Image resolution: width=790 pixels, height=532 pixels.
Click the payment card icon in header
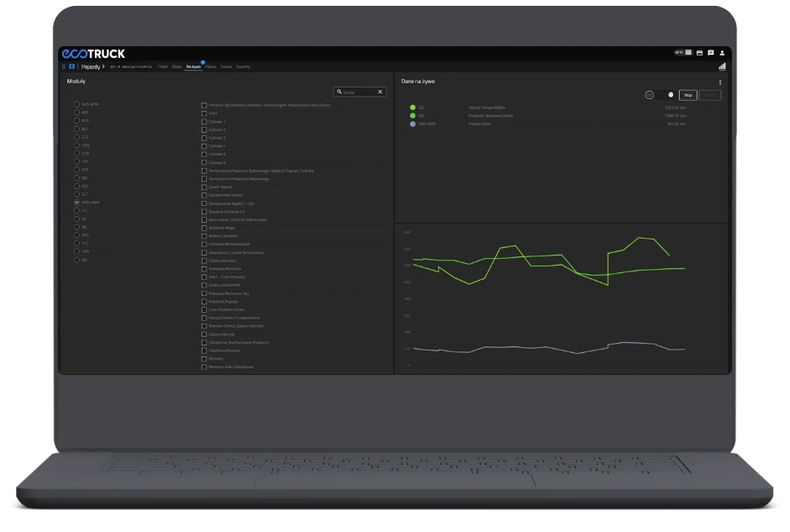[699, 53]
